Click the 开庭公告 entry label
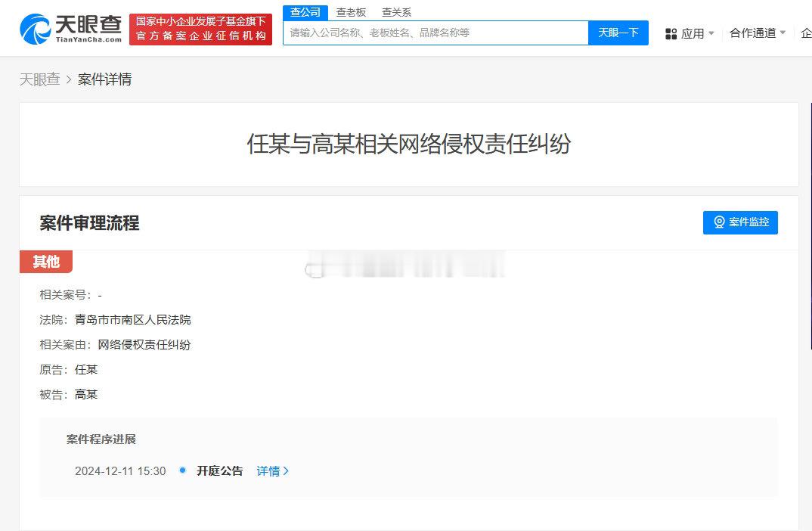 (219, 471)
